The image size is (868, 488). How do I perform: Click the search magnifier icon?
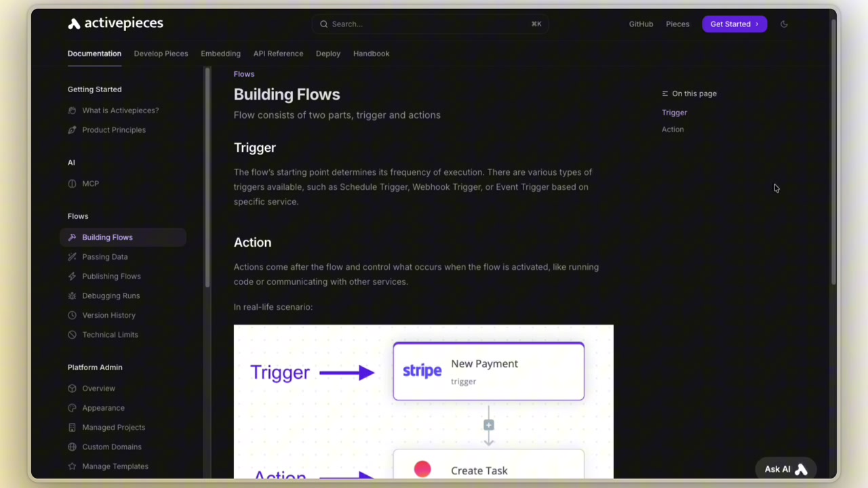coord(324,24)
